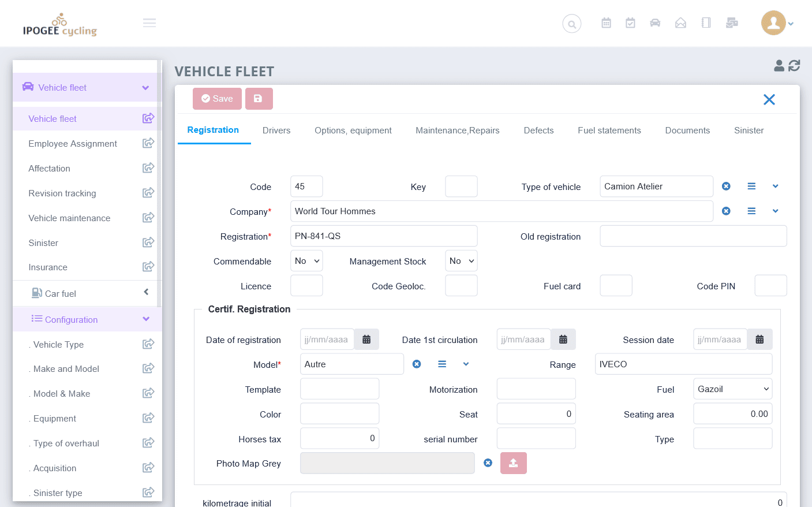Click the notebook icon in top bar
Screen dimensions: 812x507
click(706, 23)
